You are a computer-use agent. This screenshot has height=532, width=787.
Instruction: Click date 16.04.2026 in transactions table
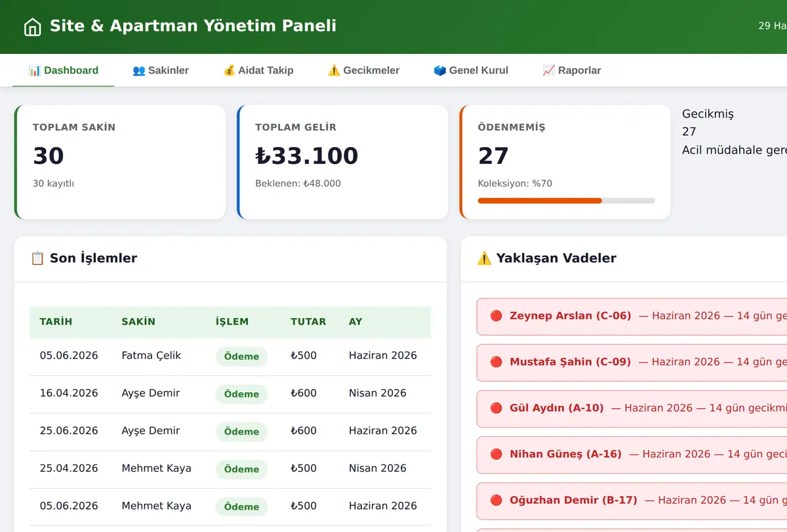coord(69,393)
